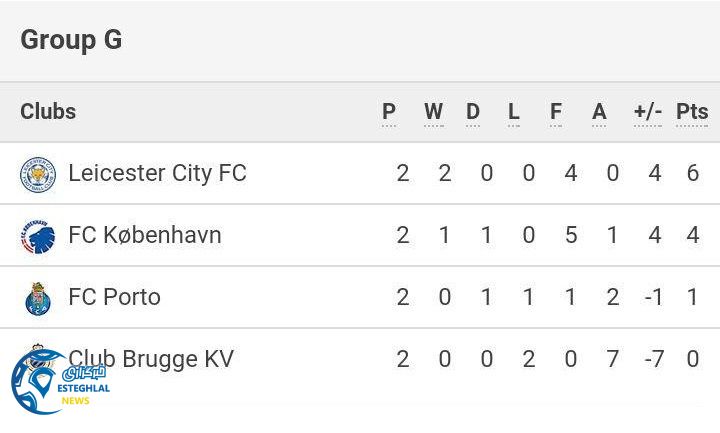Image resolution: width=720 pixels, height=433 pixels.
Task: Click the FC Porto crest icon
Action: click(x=38, y=298)
